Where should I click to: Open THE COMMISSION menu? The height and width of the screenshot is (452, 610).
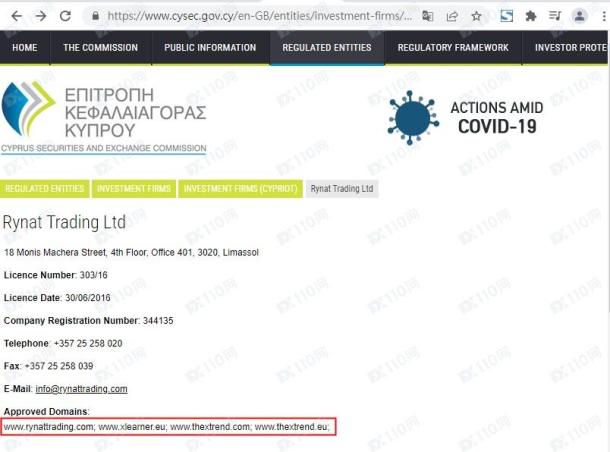coord(100,47)
